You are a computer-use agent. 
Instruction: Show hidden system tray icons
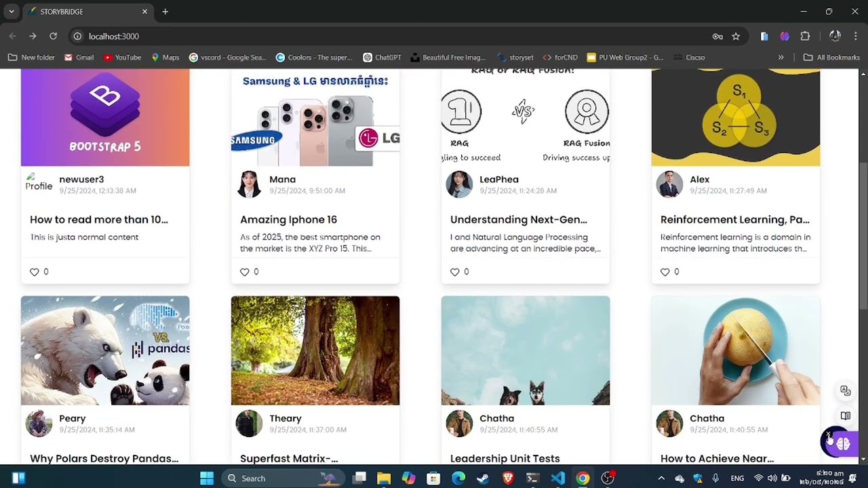661,479
